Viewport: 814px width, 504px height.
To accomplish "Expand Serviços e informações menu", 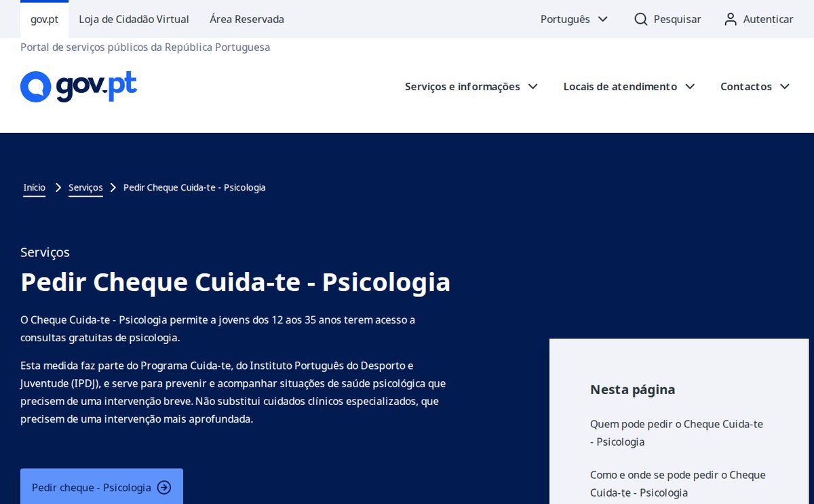I will 471,87.
